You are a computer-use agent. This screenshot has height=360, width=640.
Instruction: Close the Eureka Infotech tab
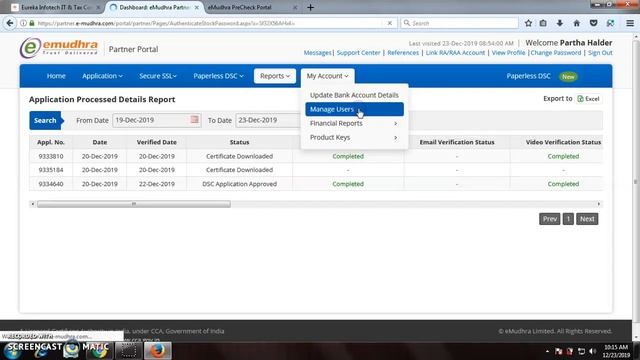click(98, 7)
